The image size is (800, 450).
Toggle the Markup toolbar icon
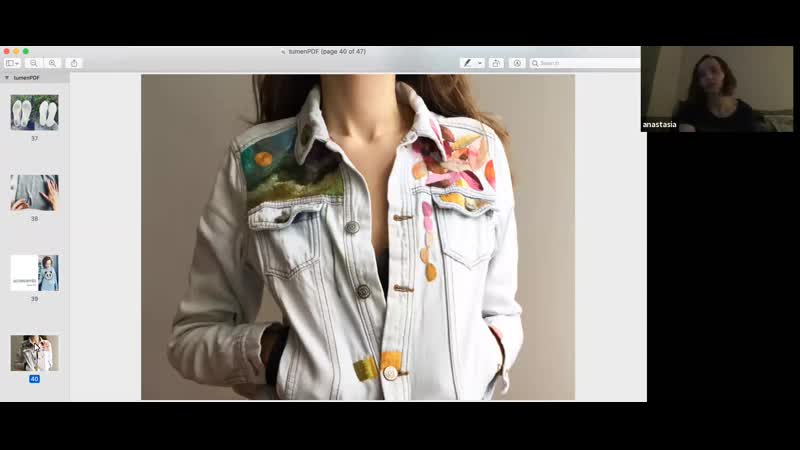tap(517, 63)
